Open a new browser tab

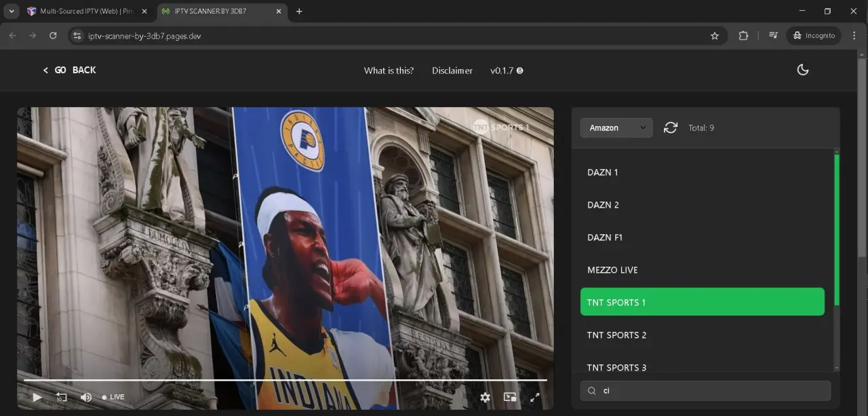click(x=299, y=12)
